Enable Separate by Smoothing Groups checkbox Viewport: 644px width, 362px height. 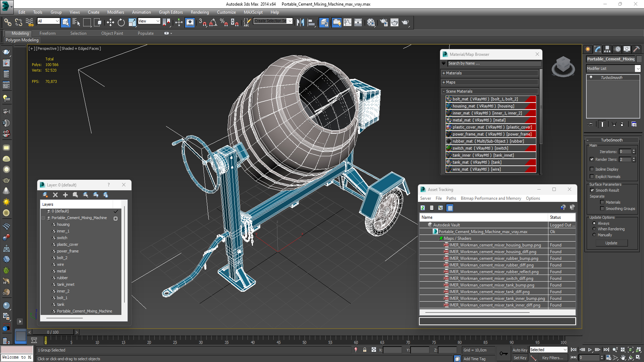(x=602, y=208)
